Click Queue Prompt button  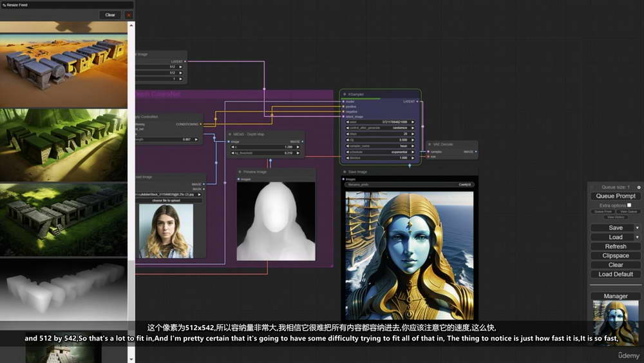(615, 196)
